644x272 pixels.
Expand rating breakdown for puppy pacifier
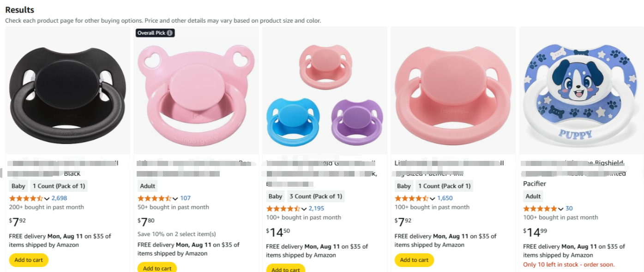pyautogui.click(x=560, y=209)
